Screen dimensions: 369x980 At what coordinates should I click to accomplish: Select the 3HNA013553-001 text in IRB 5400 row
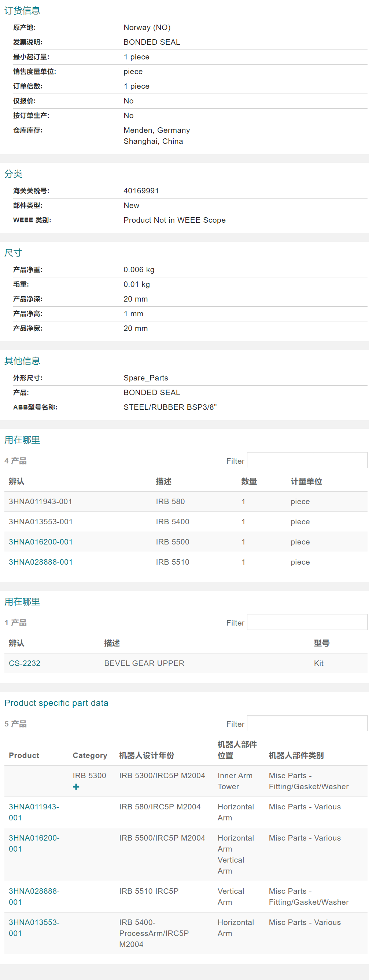[x=41, y=522]
